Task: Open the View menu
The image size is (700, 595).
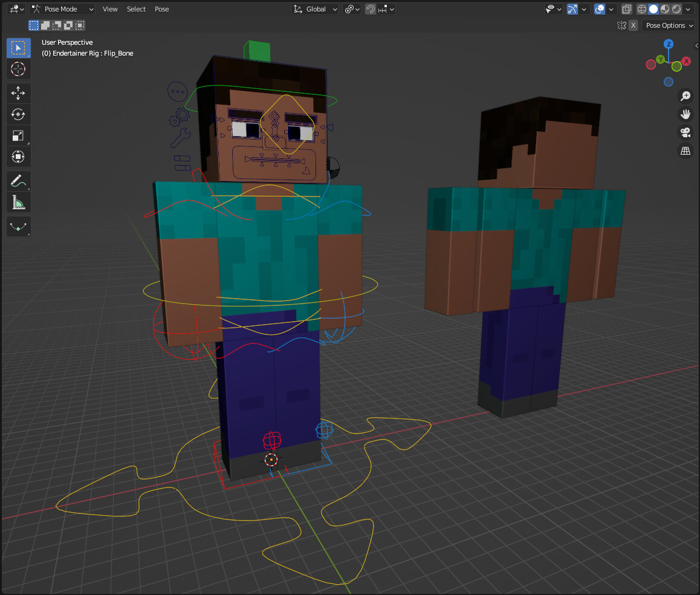Action: 110,8
